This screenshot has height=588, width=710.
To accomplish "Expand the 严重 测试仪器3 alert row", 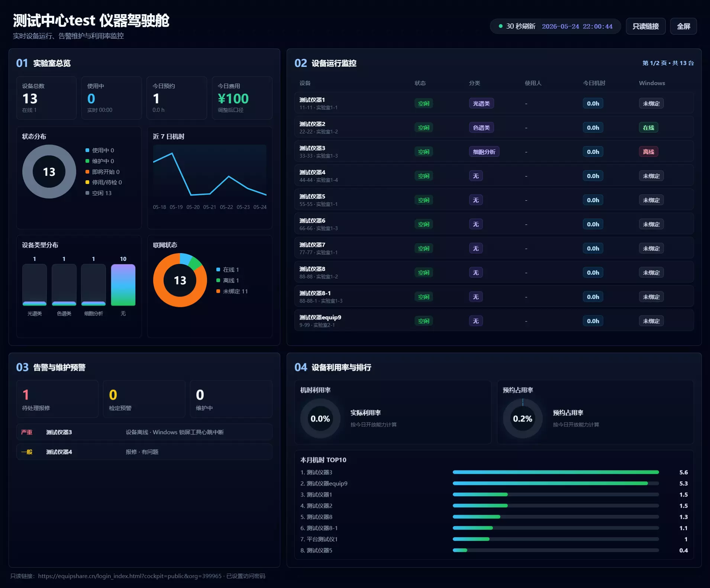I will (x=144, y=432).
